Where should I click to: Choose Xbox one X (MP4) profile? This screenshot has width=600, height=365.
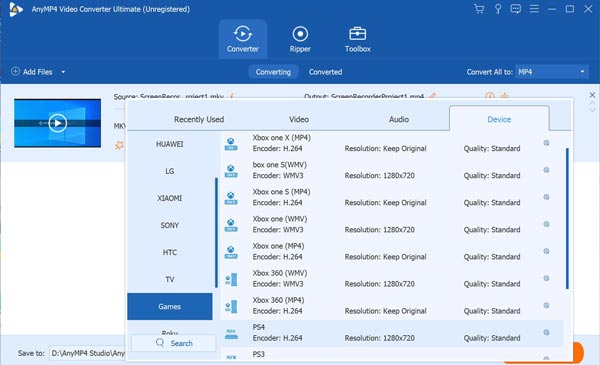pos(392,143)
